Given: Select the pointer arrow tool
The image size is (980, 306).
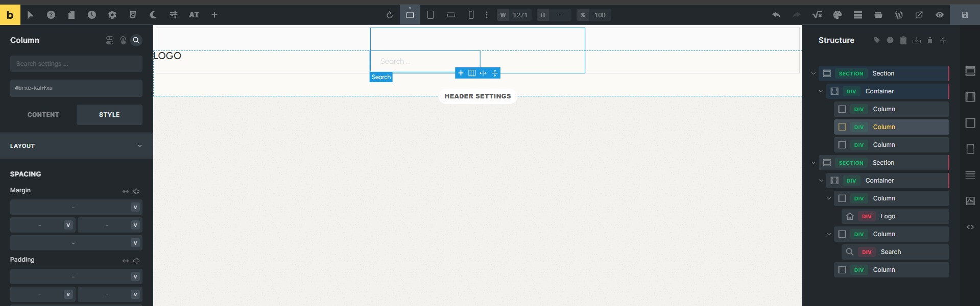Looking at the screenshot, I should pyautogui.click(x=30, y=15).
